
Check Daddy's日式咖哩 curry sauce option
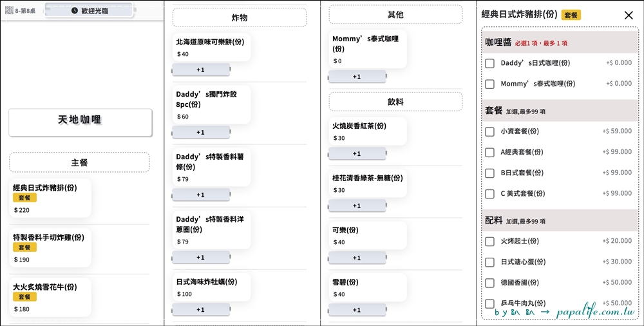pyautogui.click(x=489, y=63)
